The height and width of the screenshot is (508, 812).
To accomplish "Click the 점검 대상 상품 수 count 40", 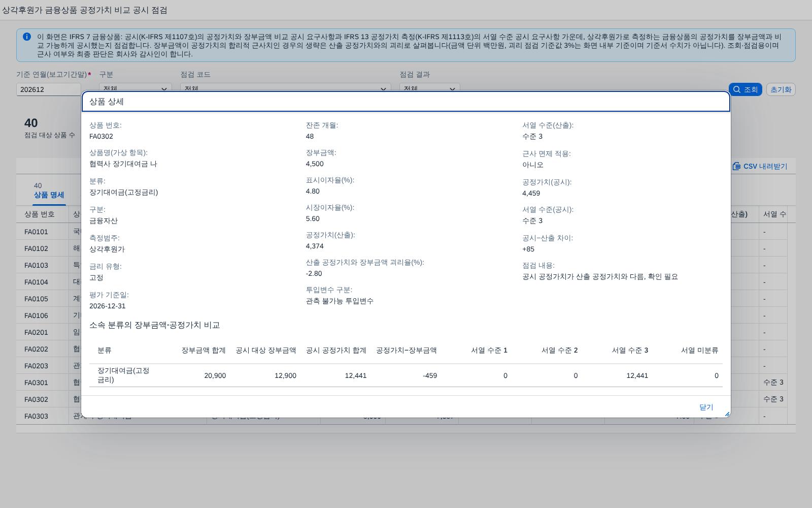I will coord(31,123).
